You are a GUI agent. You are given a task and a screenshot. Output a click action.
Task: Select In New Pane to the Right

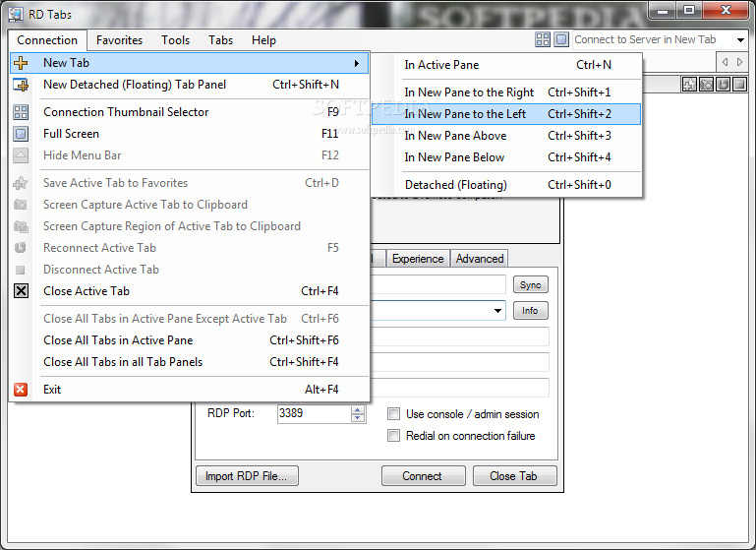506,92
